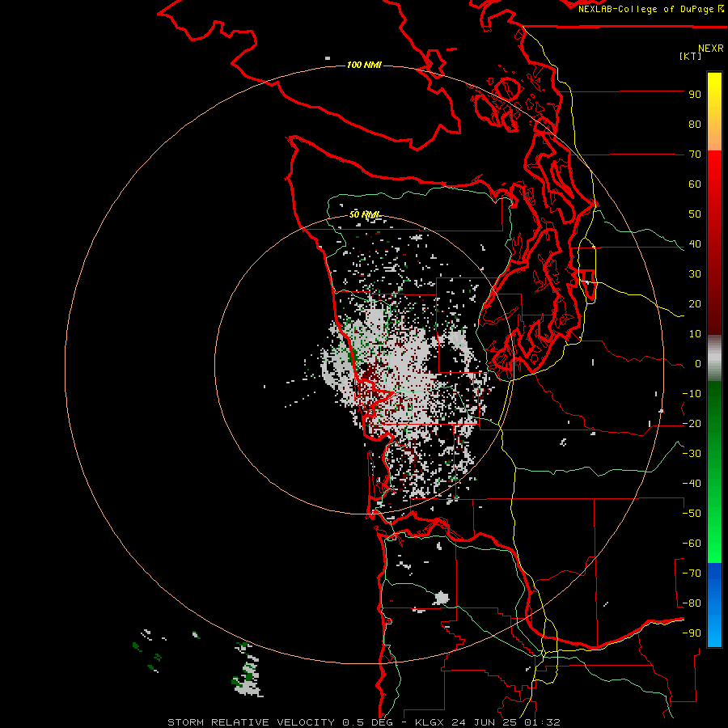Click the NEXR label above the color bar

711,49
